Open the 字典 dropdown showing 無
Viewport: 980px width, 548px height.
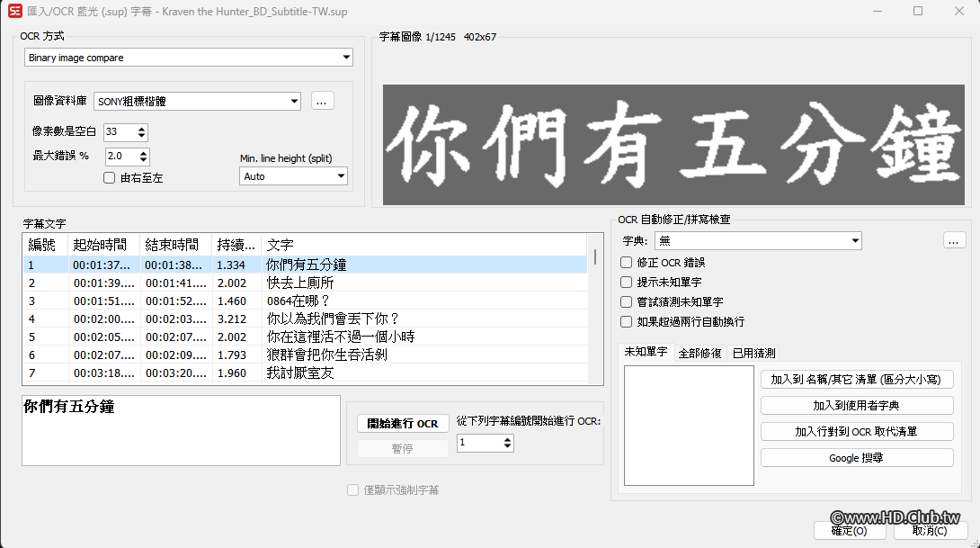click(x=758, y=241)
